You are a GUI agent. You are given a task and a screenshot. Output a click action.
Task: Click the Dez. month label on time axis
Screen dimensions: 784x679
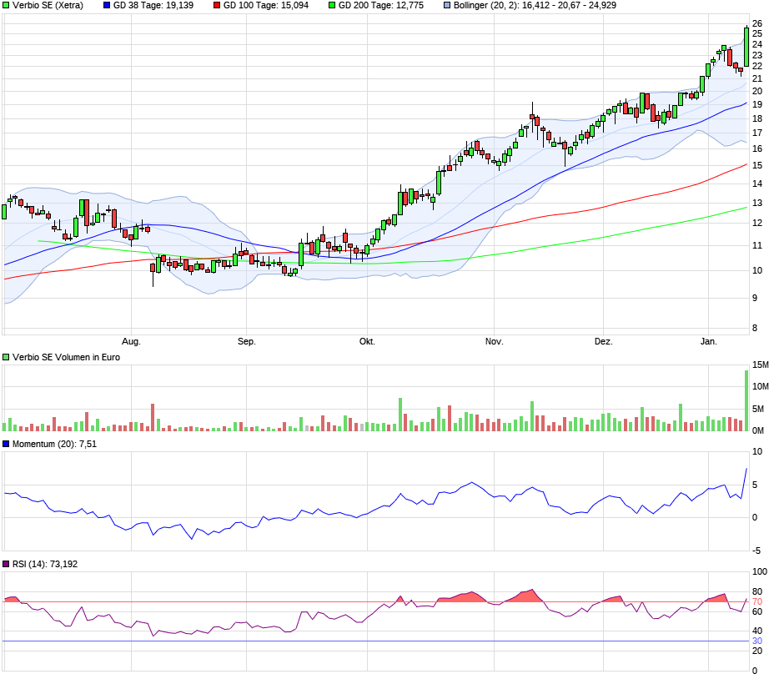pos(603,342)
